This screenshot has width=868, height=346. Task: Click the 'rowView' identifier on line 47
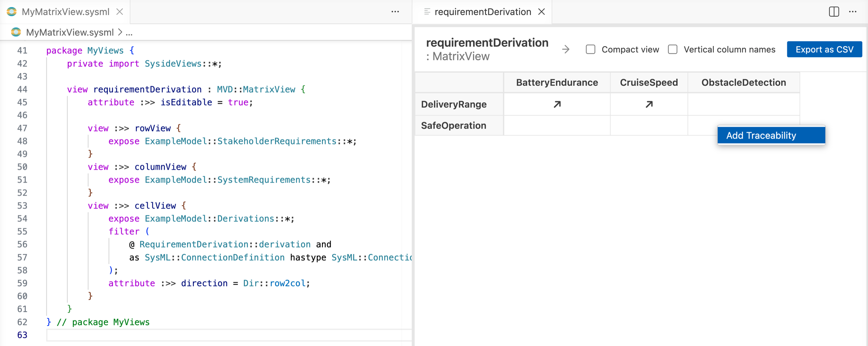point(153,128)
